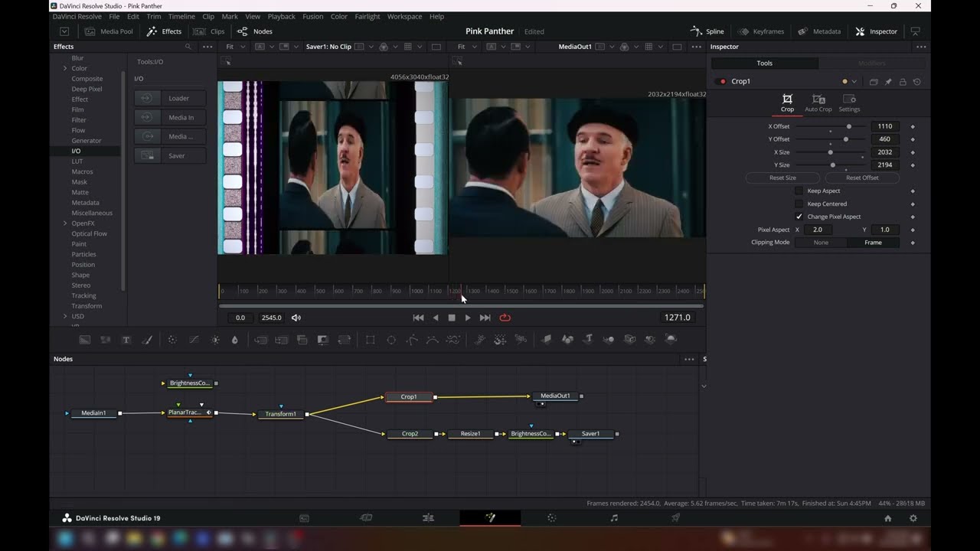Open left viewer Fit zoom dropdown

(234, 47)
